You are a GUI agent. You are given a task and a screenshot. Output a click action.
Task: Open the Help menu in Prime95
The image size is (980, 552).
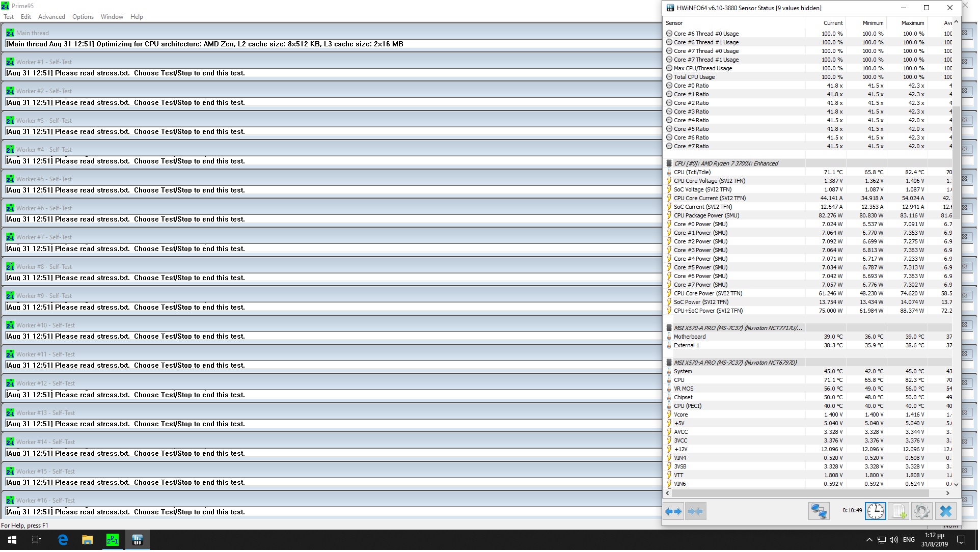[x=137, y=17]
